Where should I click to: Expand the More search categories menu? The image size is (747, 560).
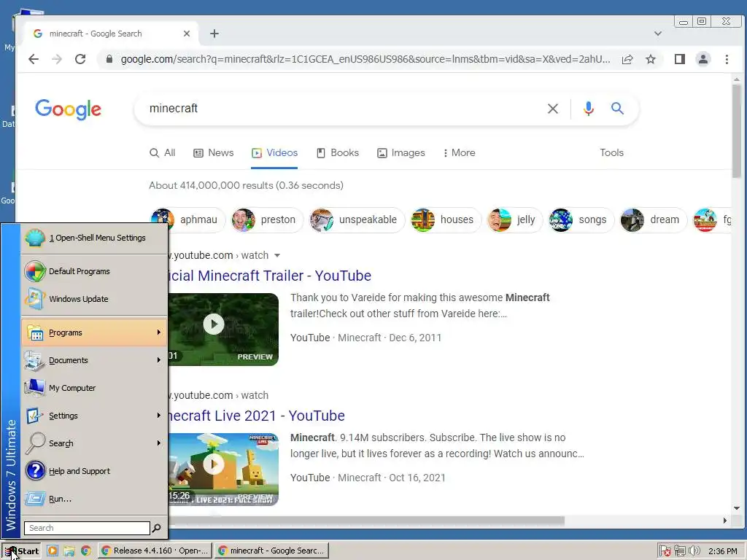(x=460, y=153)
